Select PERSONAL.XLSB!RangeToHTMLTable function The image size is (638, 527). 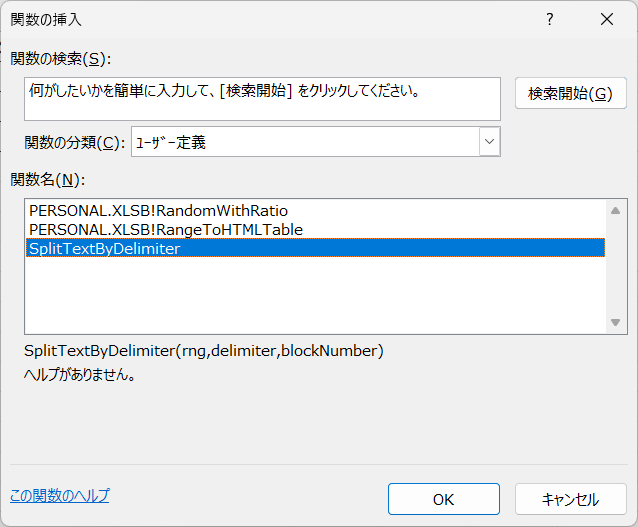click(166, 230)
